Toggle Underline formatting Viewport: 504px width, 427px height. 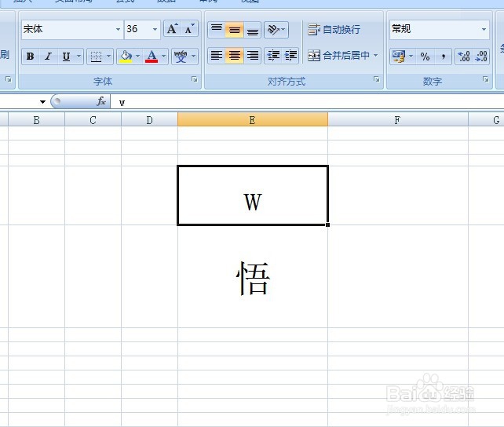(x=66, y=57)
